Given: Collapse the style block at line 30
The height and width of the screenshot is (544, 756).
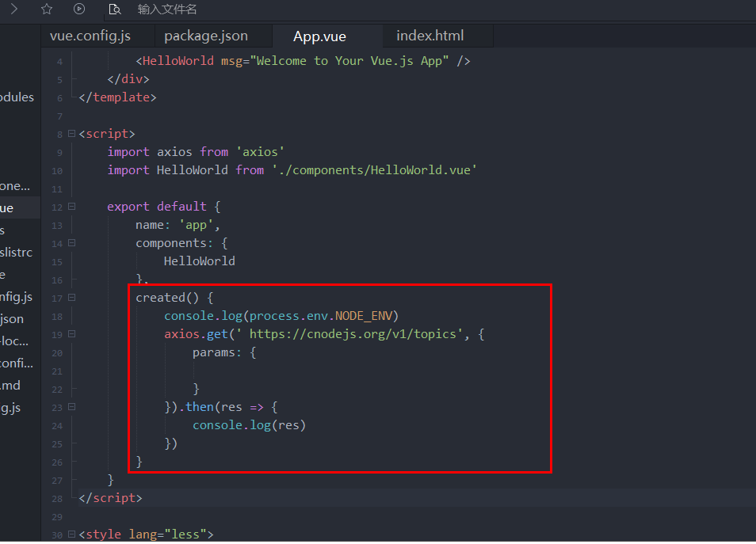Looking at the screenshot, I should coord(72,534).
